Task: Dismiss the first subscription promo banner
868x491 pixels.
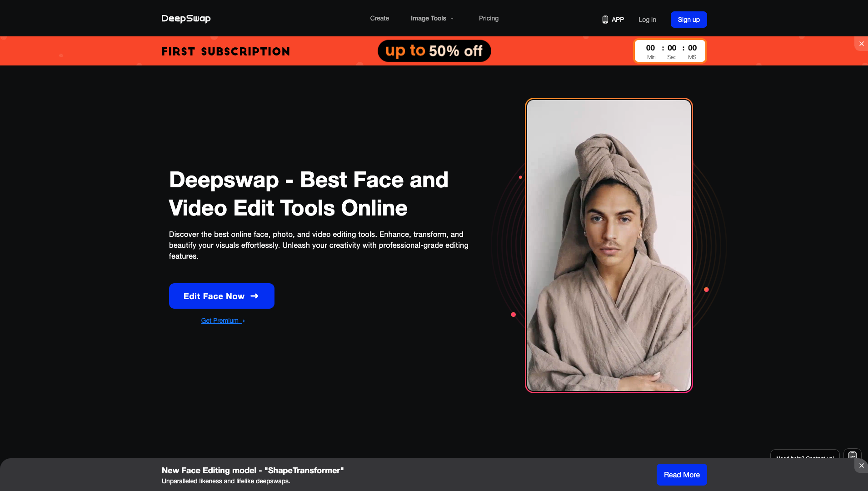Action: [x=861, y=44]
